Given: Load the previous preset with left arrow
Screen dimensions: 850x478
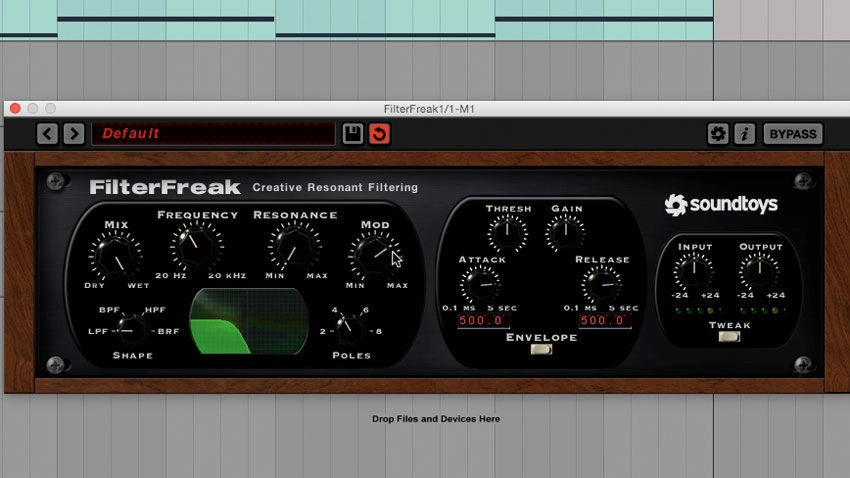Looking at the screenshot, I should tap(47, 133).
